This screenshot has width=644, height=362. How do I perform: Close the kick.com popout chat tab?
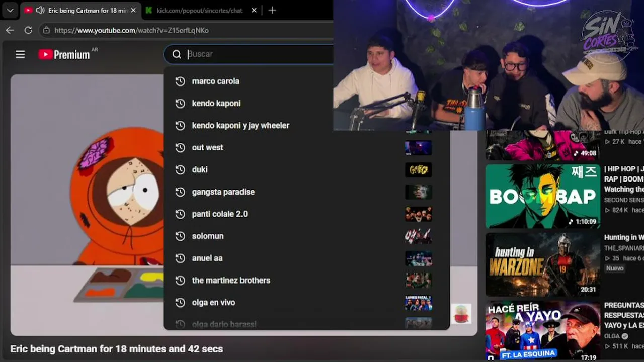pos(254,10)
